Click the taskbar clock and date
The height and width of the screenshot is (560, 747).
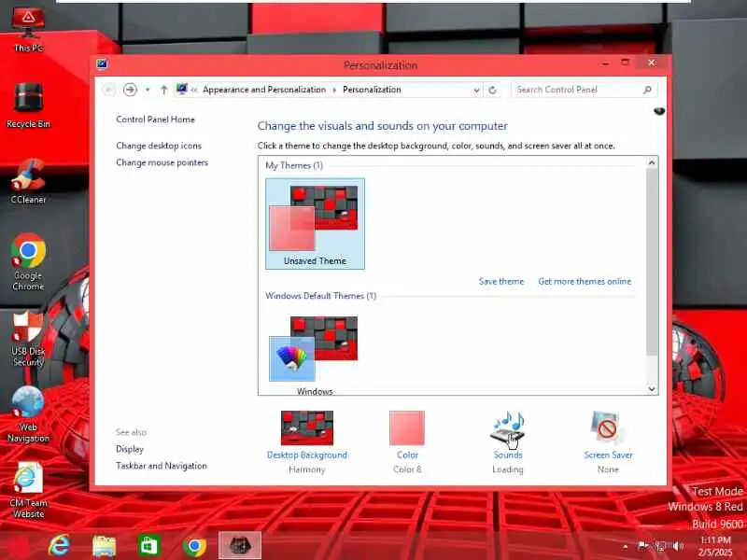click(715, 546)
